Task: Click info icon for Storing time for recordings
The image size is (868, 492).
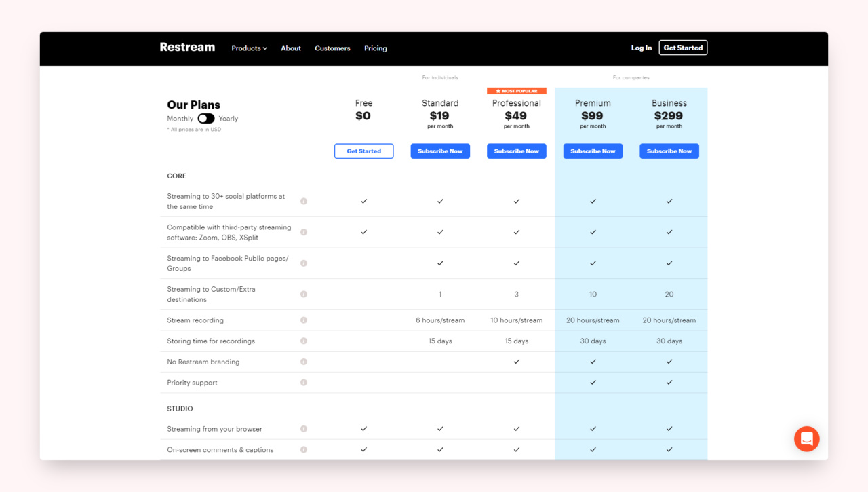Action: tap(304, 341)
